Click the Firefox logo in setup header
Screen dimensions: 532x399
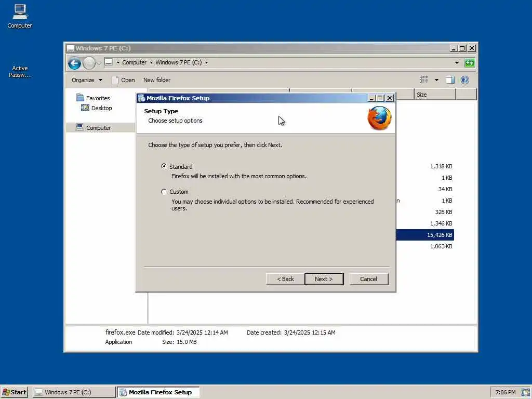tap(379, 118)
